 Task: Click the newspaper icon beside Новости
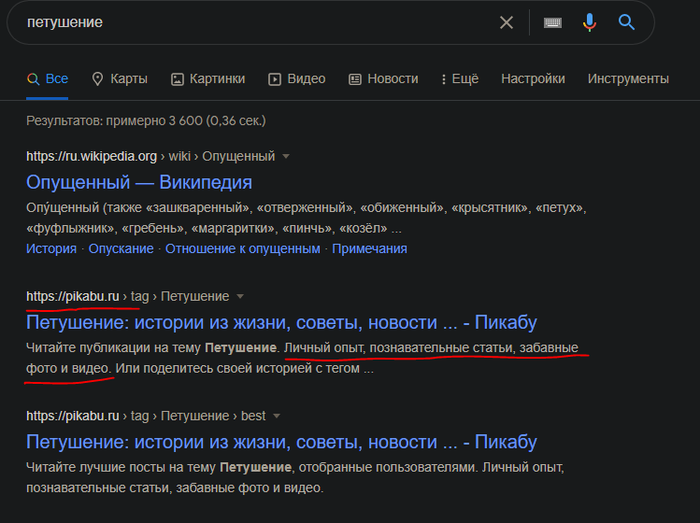(355, 79)
